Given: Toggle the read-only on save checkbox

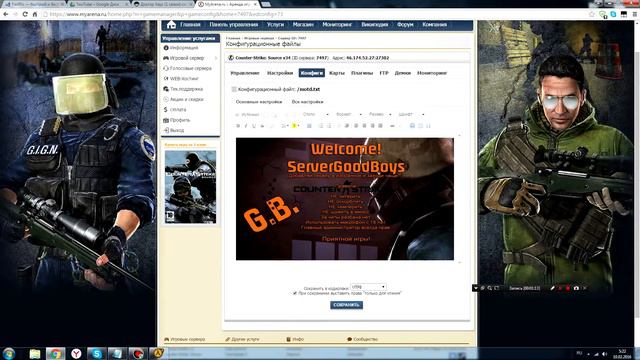Looking at the screenshot, I should click(295, 293).
